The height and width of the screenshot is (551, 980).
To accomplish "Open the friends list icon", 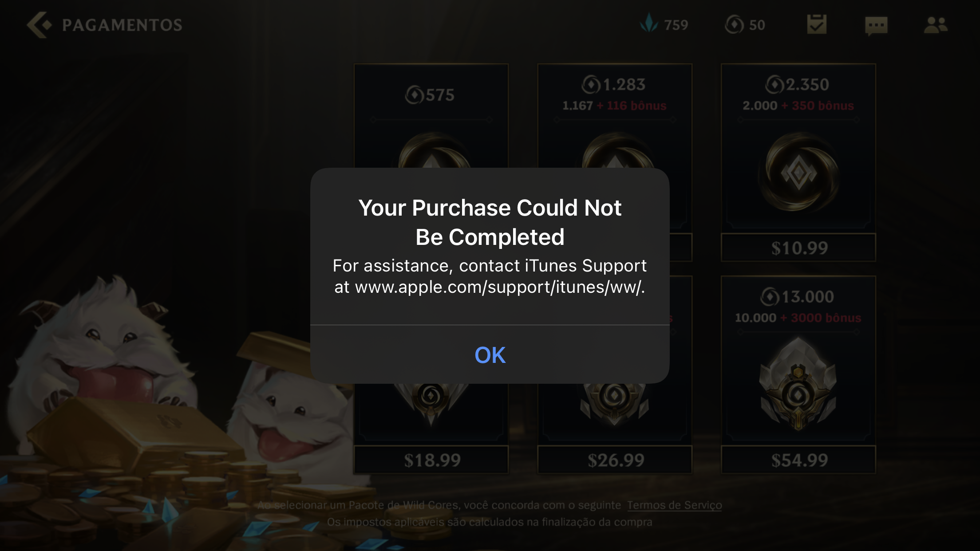I will pyautogui.click(x=936, y=25).
